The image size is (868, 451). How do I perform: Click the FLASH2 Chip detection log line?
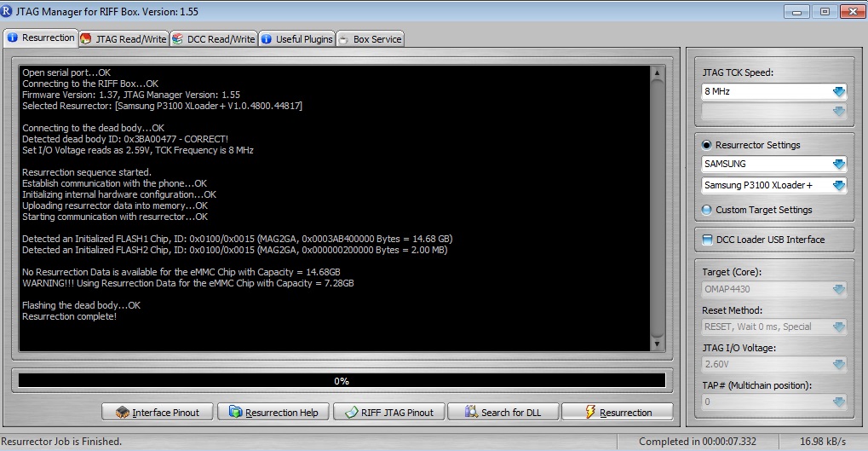click(x=235, y=250)
